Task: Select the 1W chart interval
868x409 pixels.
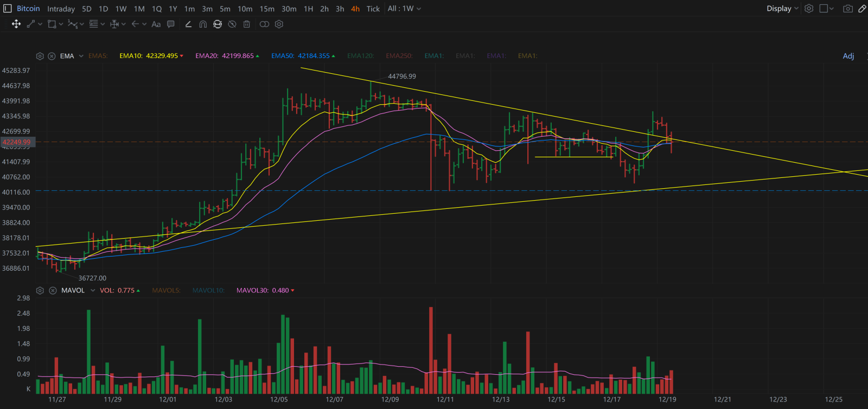Action: tap(121, 9)
